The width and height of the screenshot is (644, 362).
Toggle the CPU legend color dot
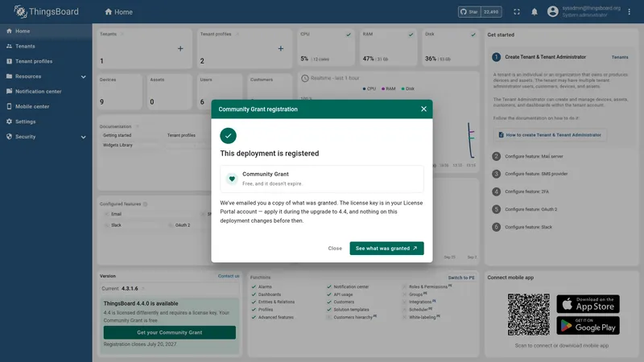point(365,88)
